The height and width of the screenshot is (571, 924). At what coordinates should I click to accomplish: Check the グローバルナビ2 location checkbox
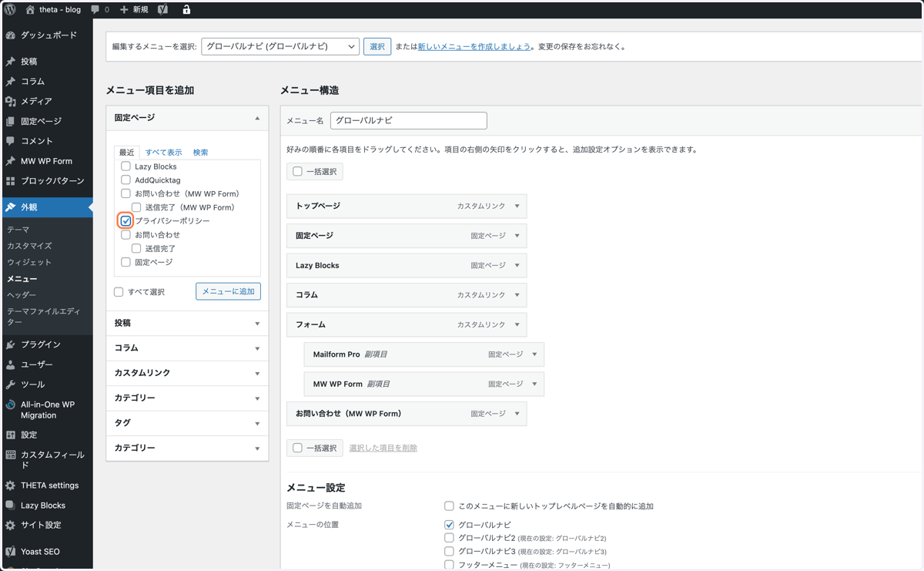(449, 538)
